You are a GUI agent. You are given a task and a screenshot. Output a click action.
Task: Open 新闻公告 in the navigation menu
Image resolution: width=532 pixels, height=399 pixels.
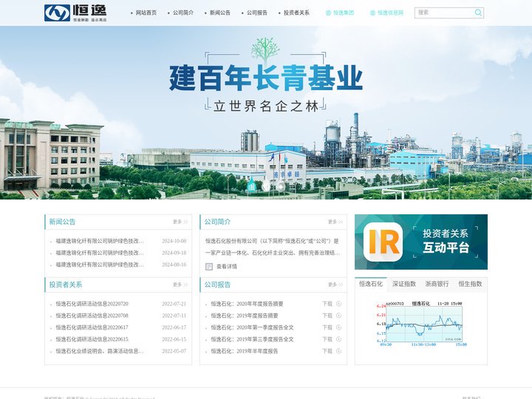pyautogui.click(x=220, y=13)
